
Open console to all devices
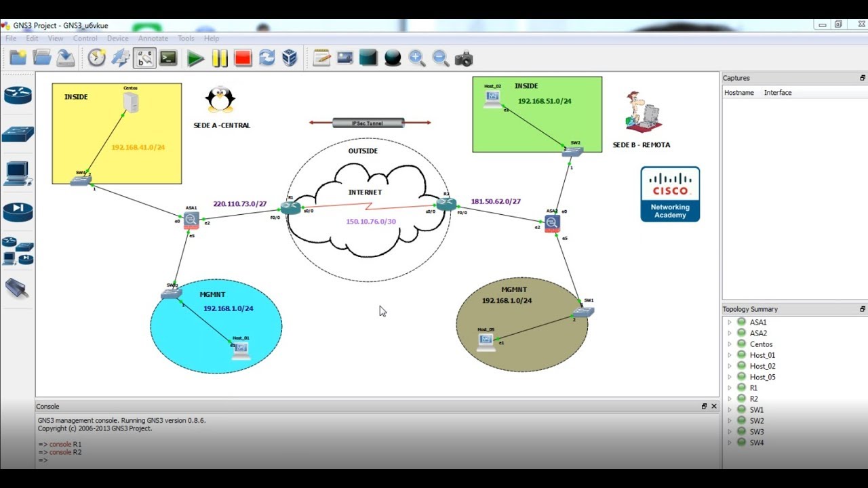[x=168, y=58]
